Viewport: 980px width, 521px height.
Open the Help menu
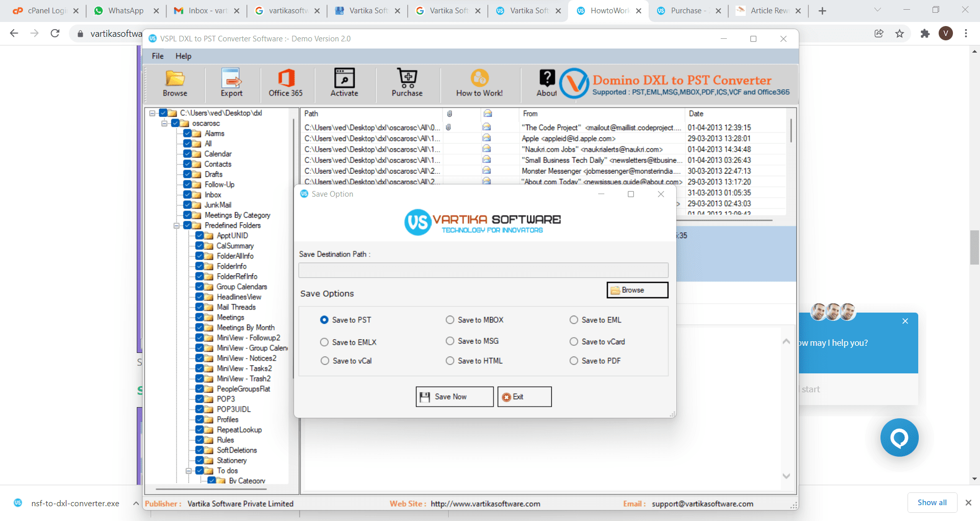pos(183,56)
